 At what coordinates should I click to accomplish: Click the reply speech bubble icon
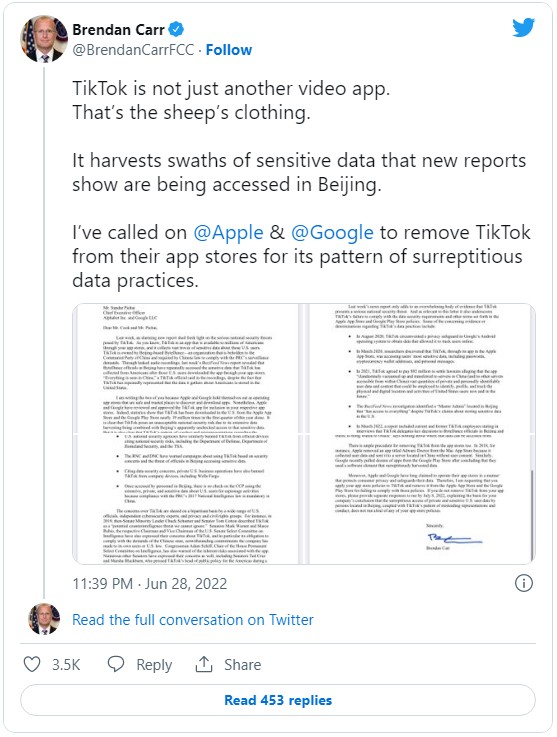click(x=116, y=664)
